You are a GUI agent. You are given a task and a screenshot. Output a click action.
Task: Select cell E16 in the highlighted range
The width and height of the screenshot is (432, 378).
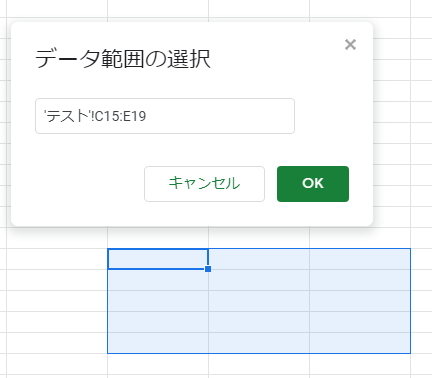(x=360, y=280)
